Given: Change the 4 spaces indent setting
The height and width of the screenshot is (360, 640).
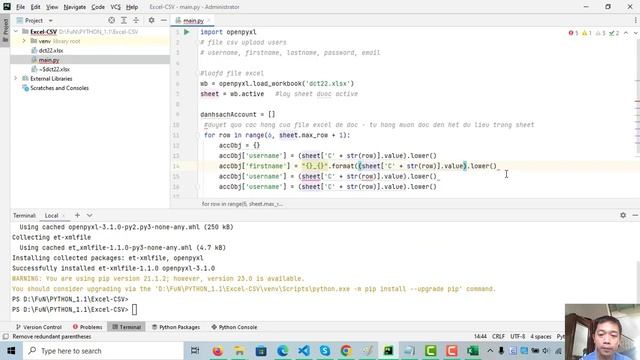Looking at the screenshot, I should 540,337.
